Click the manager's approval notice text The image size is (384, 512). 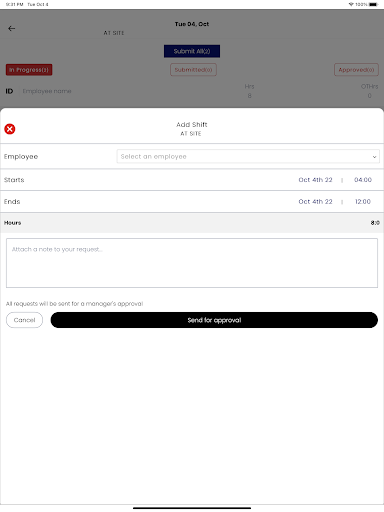pos(74,304)
